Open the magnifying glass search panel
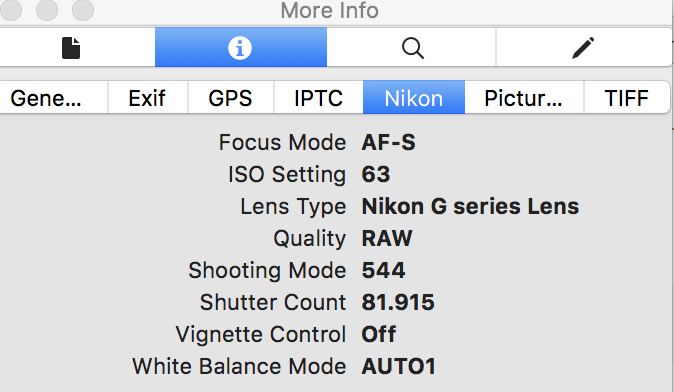Screen dimensions: 674x392 tap(412, 47)
